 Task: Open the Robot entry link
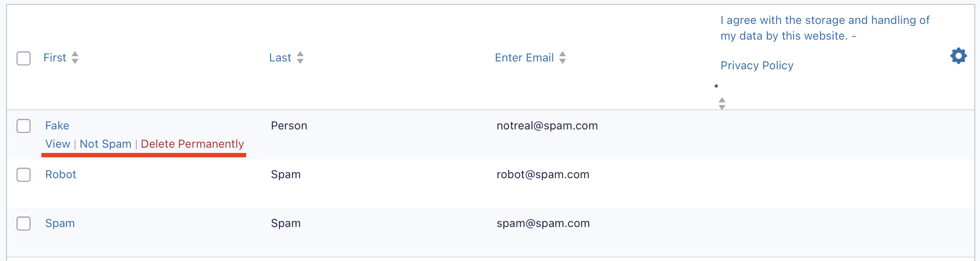pyautogui.click(x=61, y=174)
